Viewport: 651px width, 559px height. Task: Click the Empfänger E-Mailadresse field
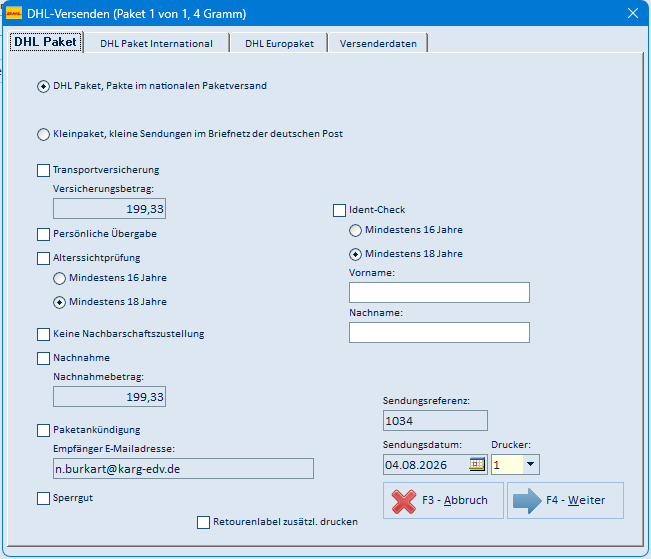183,468
